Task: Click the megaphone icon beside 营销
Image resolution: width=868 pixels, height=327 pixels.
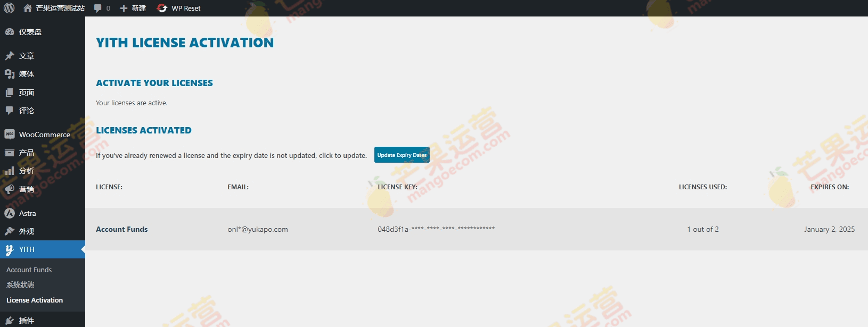Action: click(x=10, y=189)
